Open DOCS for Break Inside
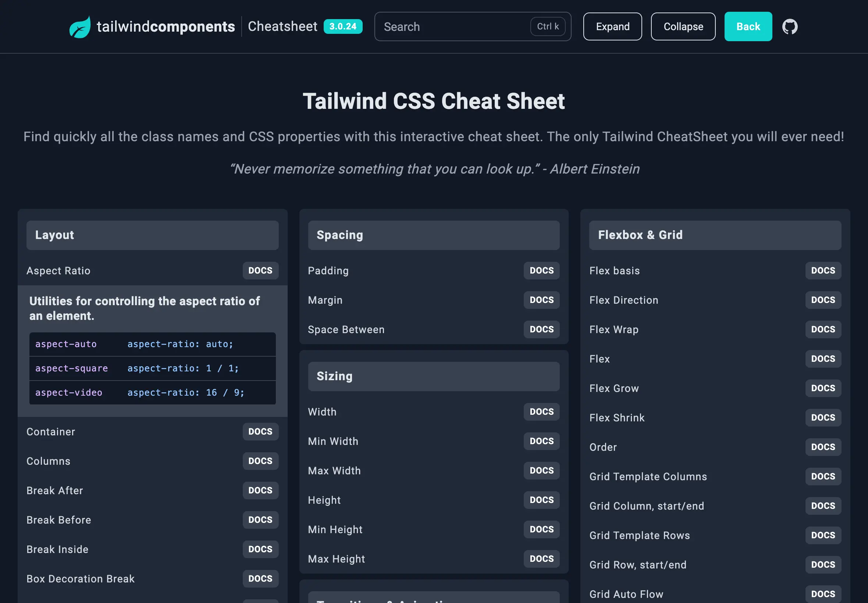This screenshot has width=868, height=603. click(260, 549)
